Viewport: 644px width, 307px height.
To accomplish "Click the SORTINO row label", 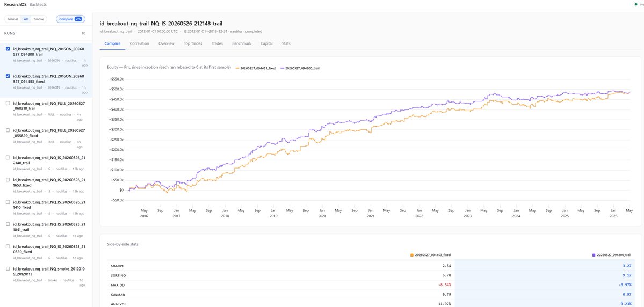I will pyautogui.click(x=118, y=276).
